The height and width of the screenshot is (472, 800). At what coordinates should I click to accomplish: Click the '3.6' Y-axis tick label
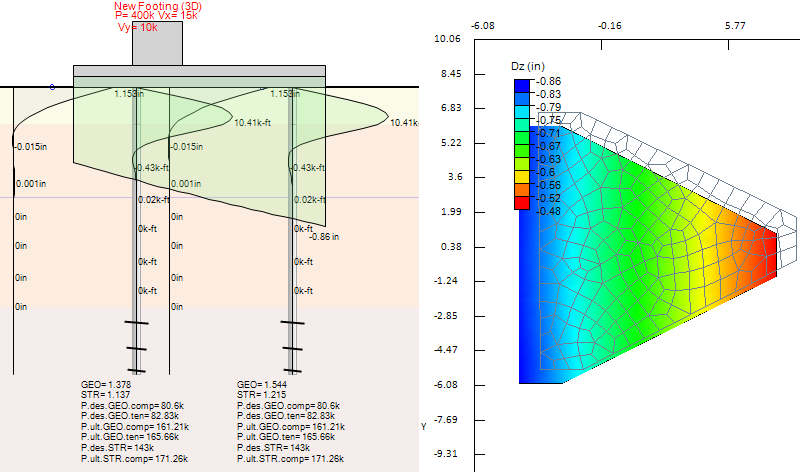coord(455,177)
